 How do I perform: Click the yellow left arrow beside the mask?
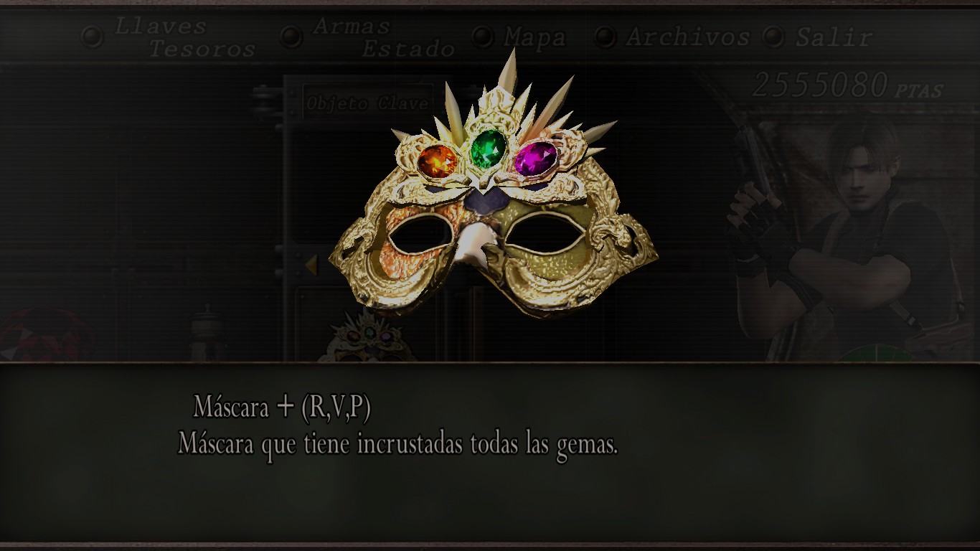click(x=311, y=265)
